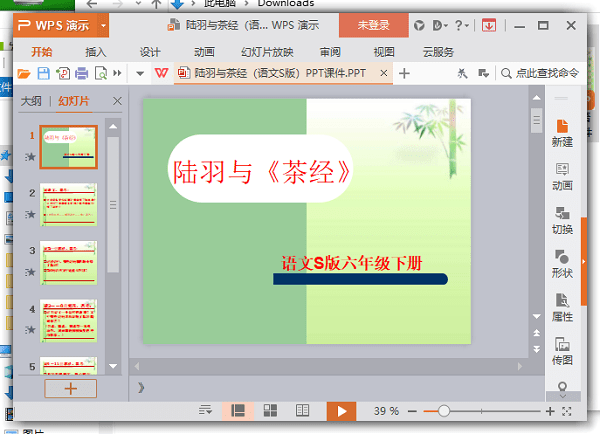Screen dimensions: 600x434
Task: Click the zoom slider handle
Action: [444, 411]
